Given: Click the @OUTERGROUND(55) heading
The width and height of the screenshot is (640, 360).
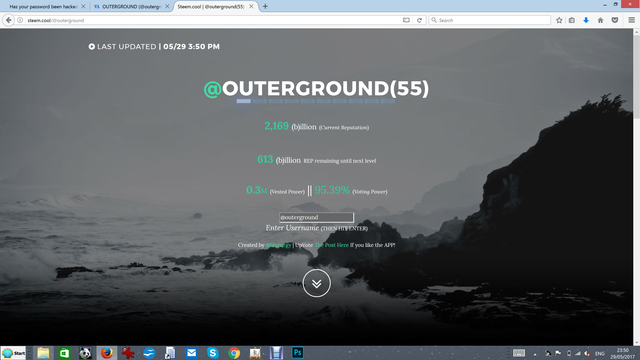Looking at the screenshot, I should point(316,88).
